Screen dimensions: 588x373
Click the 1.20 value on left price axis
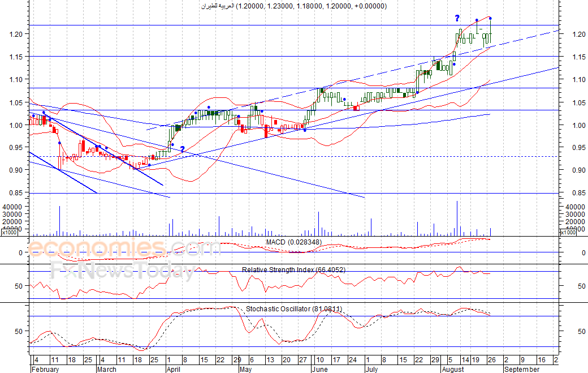[x=16, y=34]
